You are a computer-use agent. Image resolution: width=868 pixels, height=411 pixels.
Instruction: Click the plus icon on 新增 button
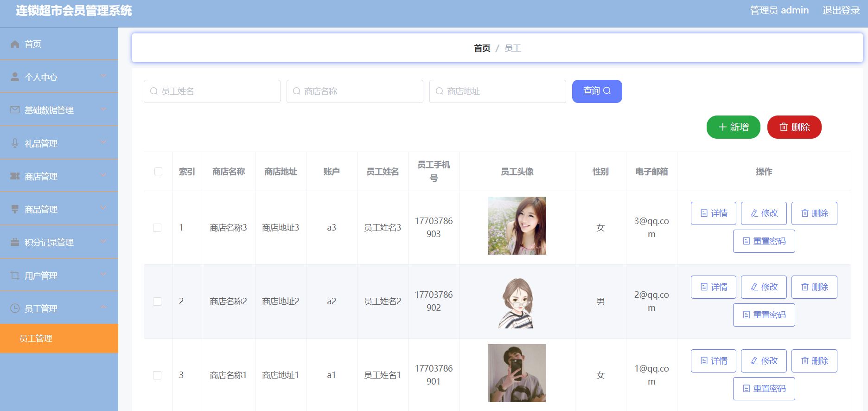(x=722, y=127)
